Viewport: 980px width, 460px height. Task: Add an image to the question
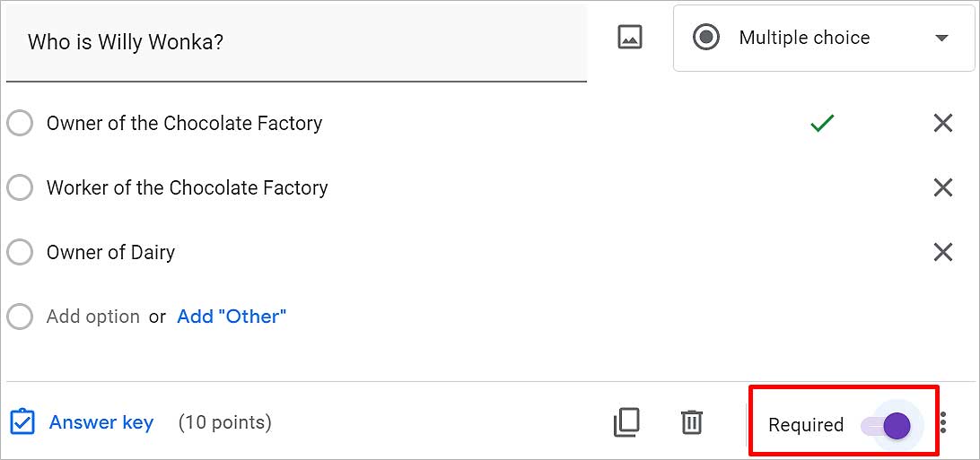[x=630, y=38]
